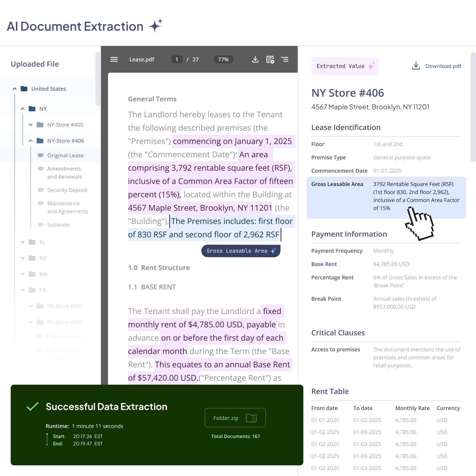Click the green success checkmark icon
The width and height of the screenshot is (476, 476).
(x=33, y=406)
